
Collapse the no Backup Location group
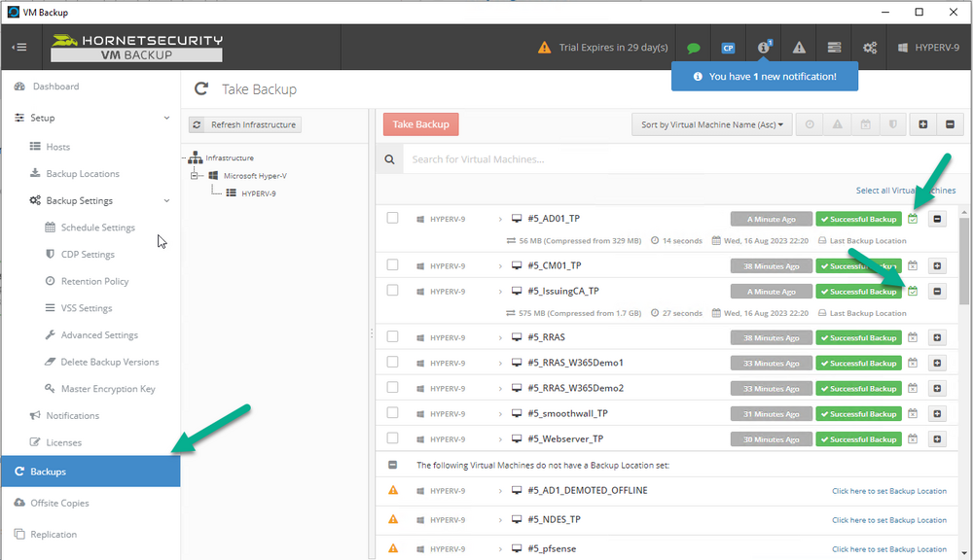pos(392,465)
